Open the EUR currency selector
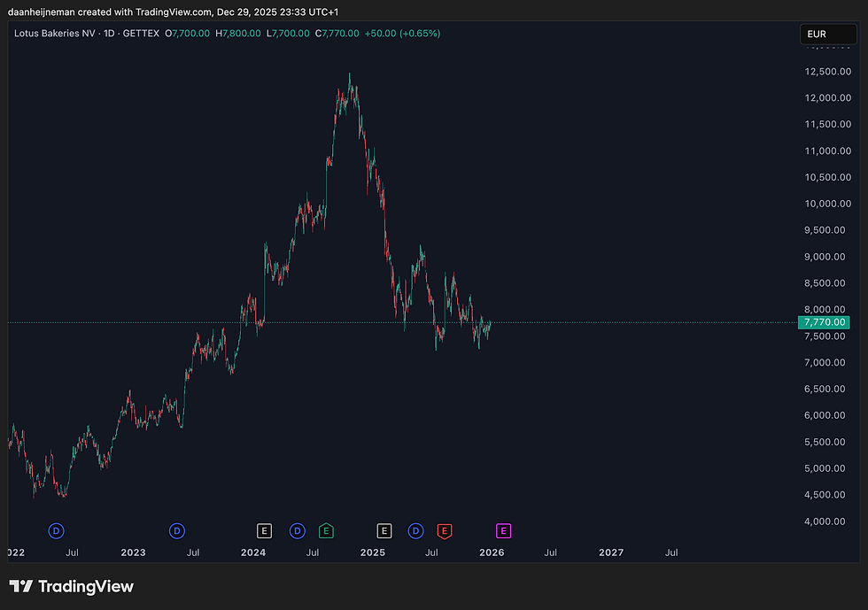This screenshot has height=610, width=868. (828, 35)
